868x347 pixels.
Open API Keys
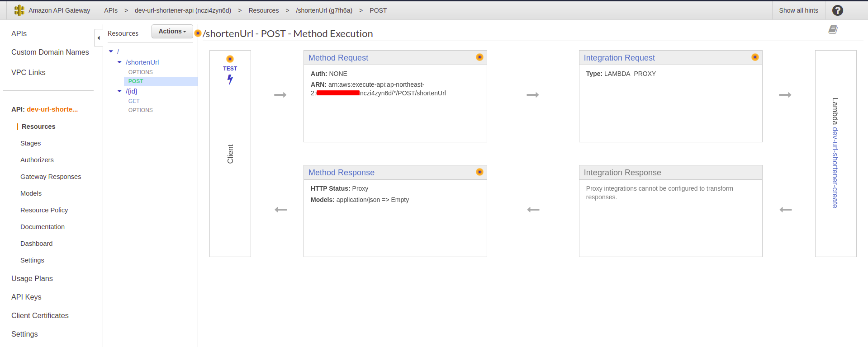point(26,297)
